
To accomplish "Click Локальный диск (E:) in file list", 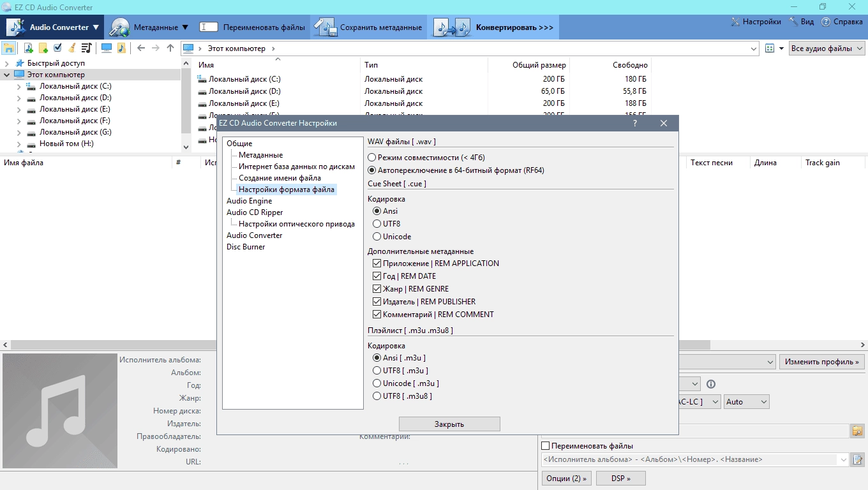I will (x=244, y=103).
